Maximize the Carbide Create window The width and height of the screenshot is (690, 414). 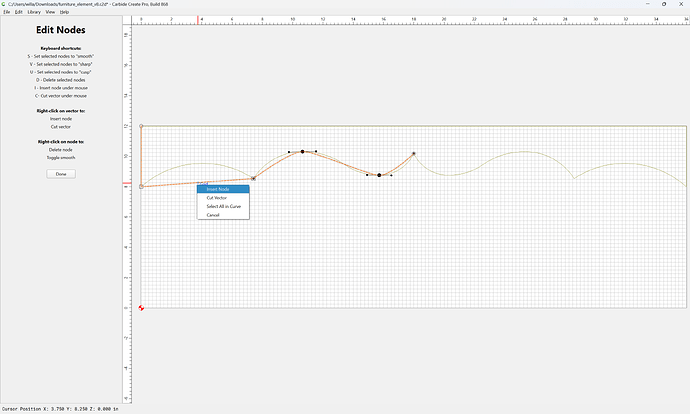[664, 4]
